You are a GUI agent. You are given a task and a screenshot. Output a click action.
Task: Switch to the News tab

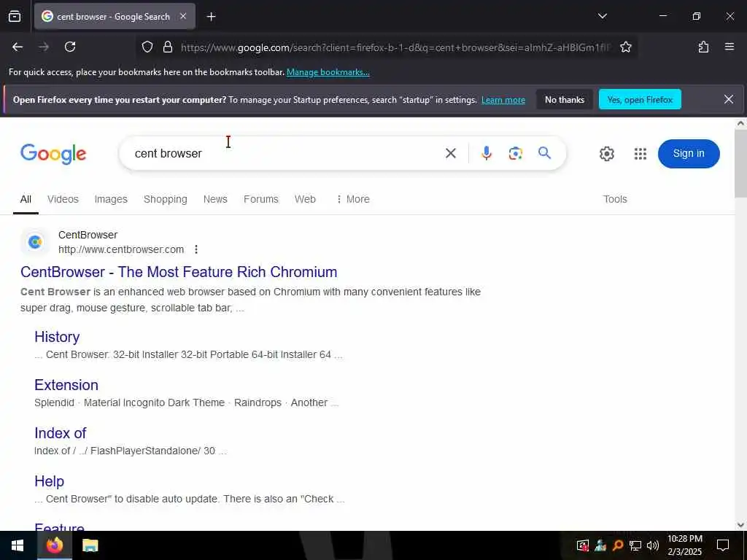click(x=215, y=200)
